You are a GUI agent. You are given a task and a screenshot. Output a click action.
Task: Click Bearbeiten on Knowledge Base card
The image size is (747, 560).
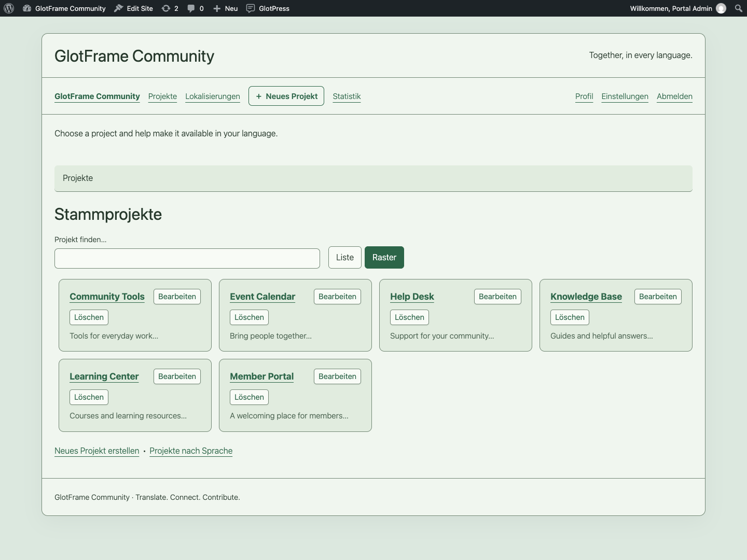(x=658, y=297)
